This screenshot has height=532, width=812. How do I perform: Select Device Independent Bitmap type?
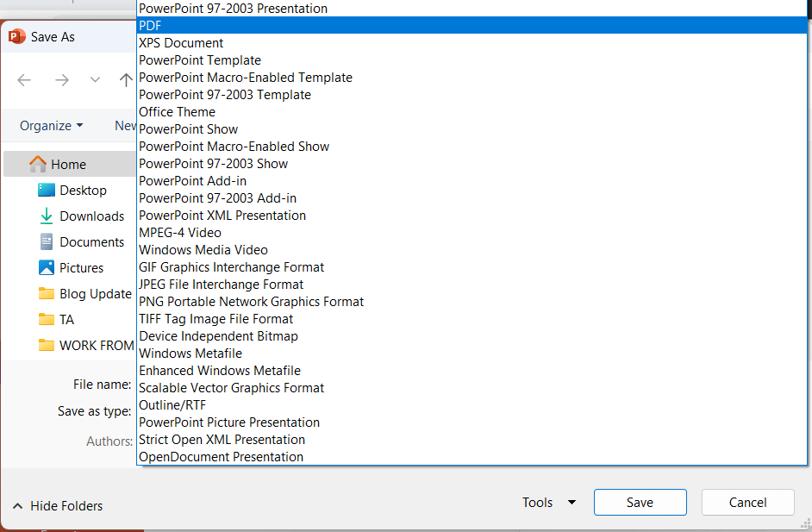coord(472,335)
